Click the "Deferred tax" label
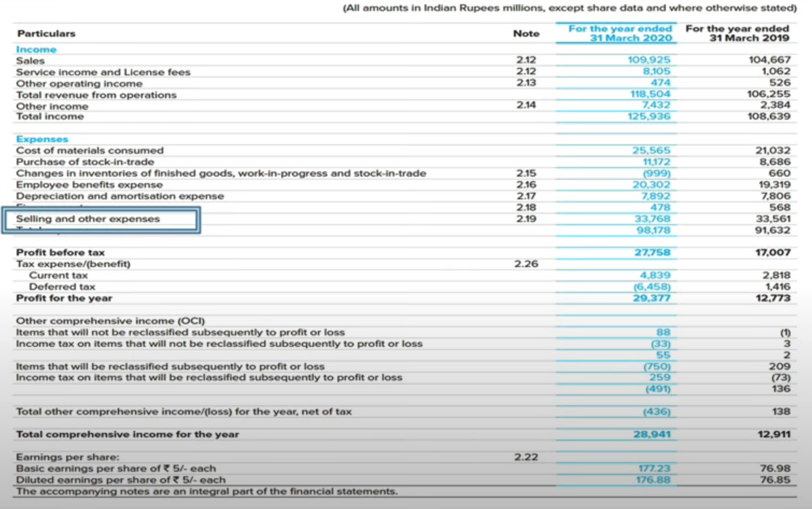Viewport: 812px width, 509px height. pos(62,287)
